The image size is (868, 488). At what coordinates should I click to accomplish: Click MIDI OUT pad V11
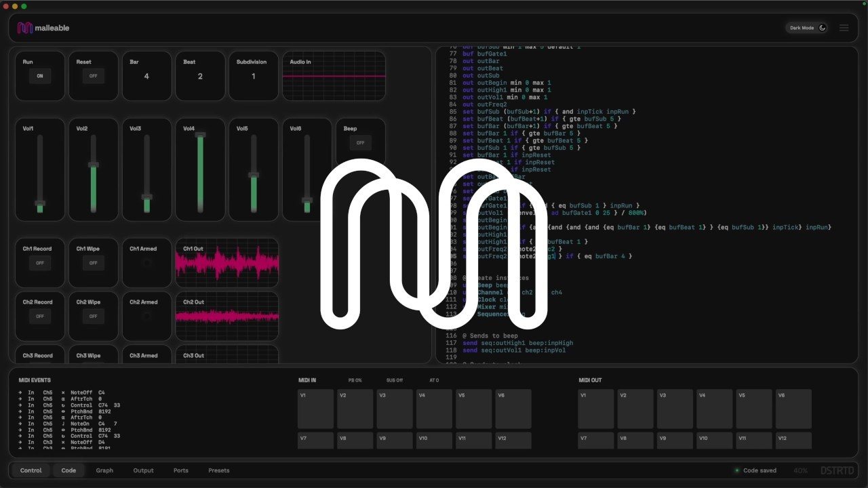pyautogui.click(x=754, y=441)
